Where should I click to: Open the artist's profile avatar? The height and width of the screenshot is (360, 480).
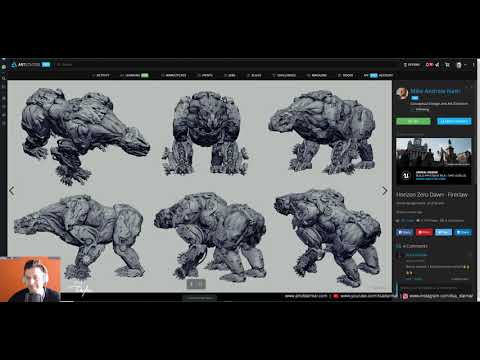point(402,93)
